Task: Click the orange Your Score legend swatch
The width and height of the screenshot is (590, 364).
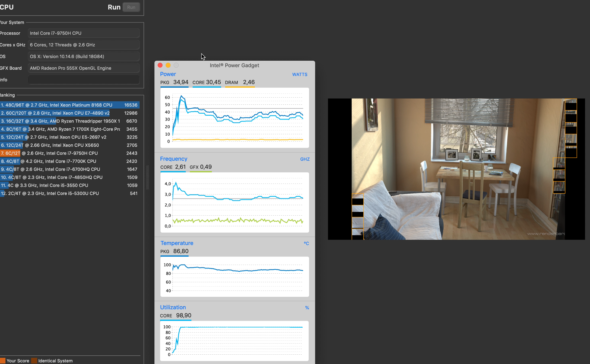Action: click(3, 361)
